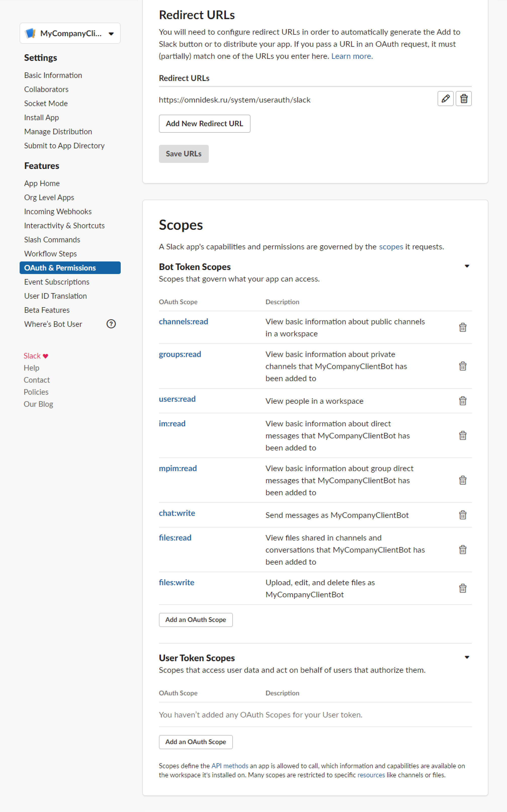The image size is (507, 812).
Task: Delete the omnidesk redirect URL
Action: pyautogui.click(x=464, y=99)
